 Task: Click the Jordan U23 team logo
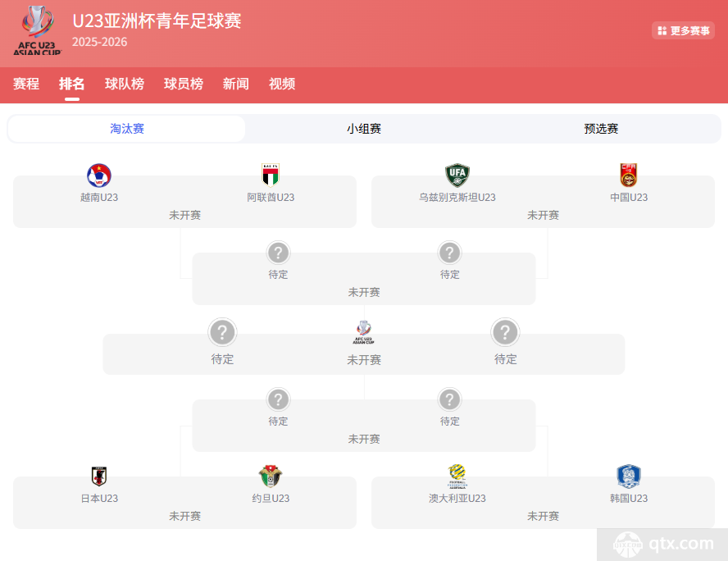coord(271,477)
